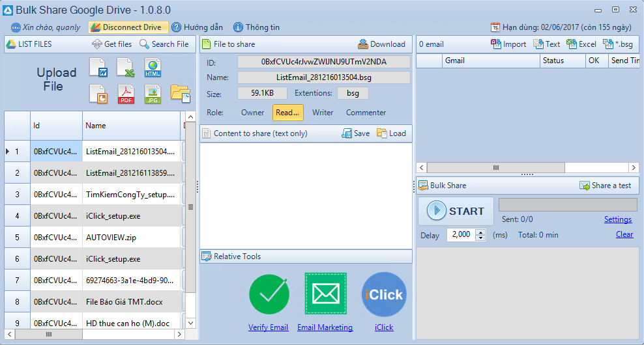Image resolution: width=644 pixels, height=345 pixels.
Task: Click the file ID field
Action: [324, 62]
